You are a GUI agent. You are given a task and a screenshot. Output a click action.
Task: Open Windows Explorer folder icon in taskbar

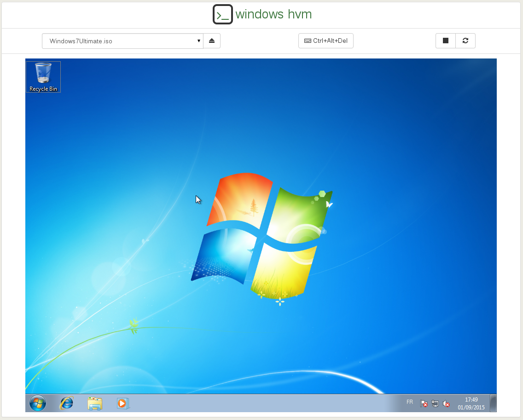pos(95,403)
